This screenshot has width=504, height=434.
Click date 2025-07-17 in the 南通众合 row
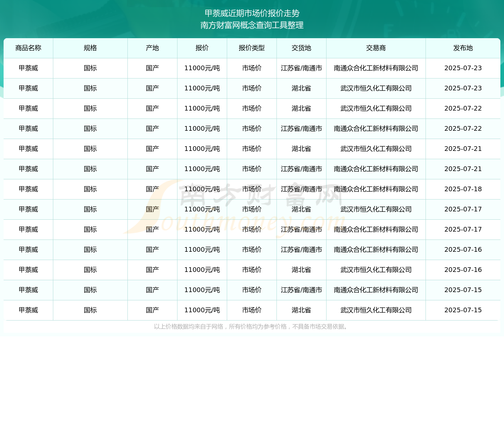(463, 229)
